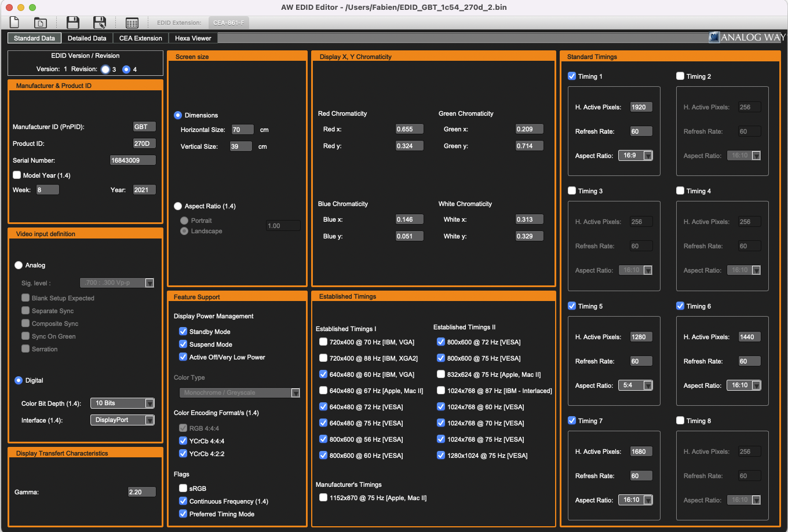This screenshot has height=532, width=788.
Task: Click the Open file folder icon
Action: 40,23
